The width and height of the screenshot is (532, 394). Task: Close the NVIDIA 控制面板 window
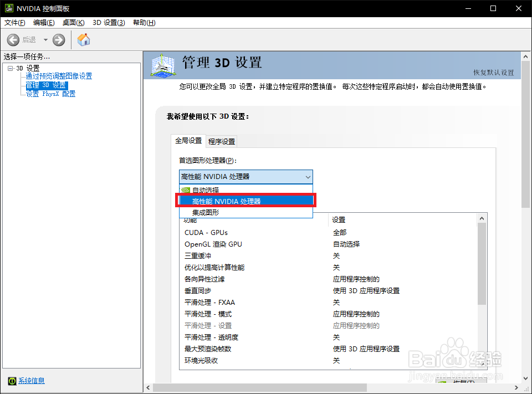tap(519, 8)
